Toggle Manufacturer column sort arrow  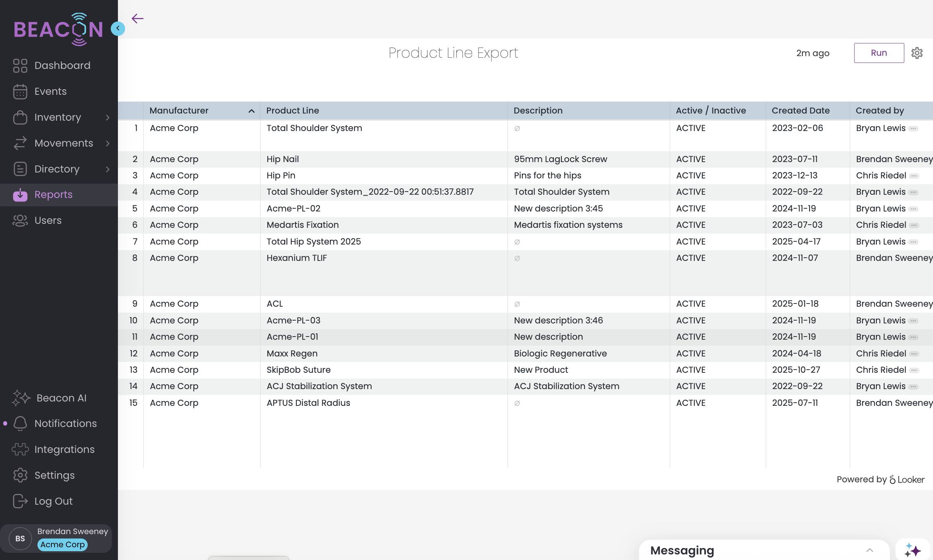point(251,111)
